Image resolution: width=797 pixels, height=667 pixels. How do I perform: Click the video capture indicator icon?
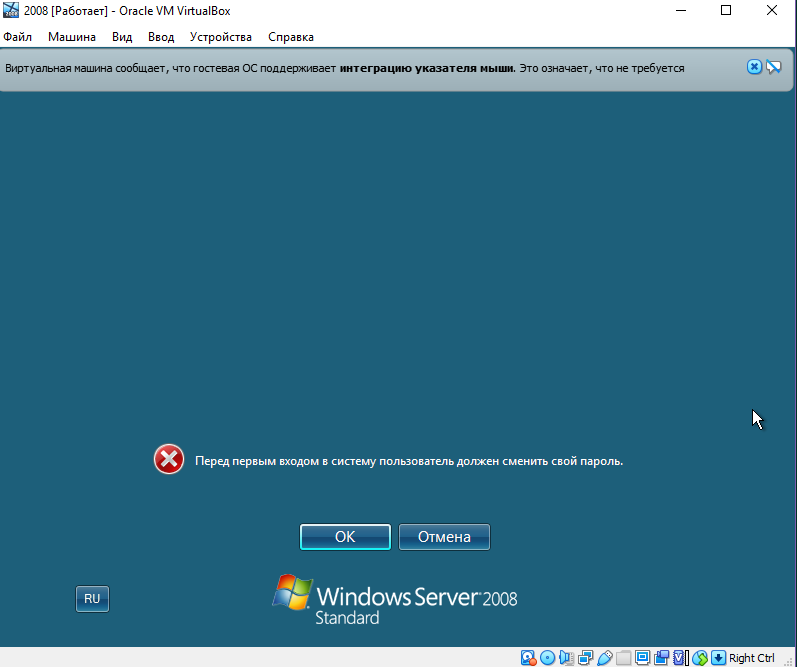661,658
